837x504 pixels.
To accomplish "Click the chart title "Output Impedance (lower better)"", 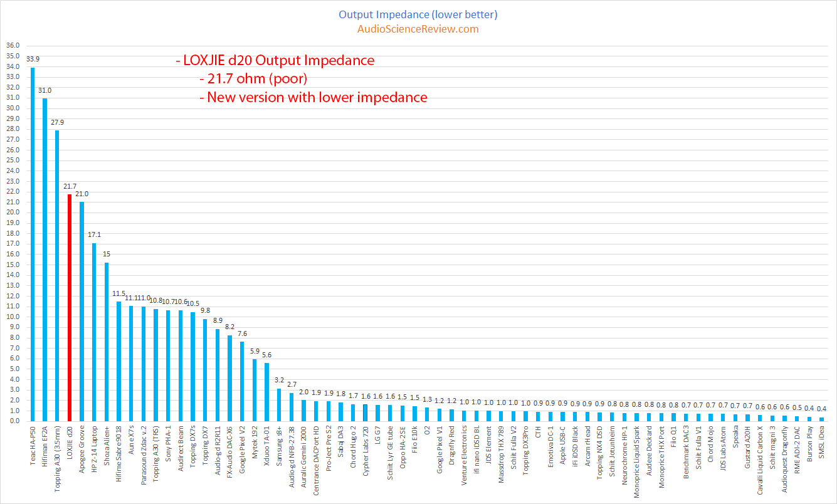I will (418, 14).
